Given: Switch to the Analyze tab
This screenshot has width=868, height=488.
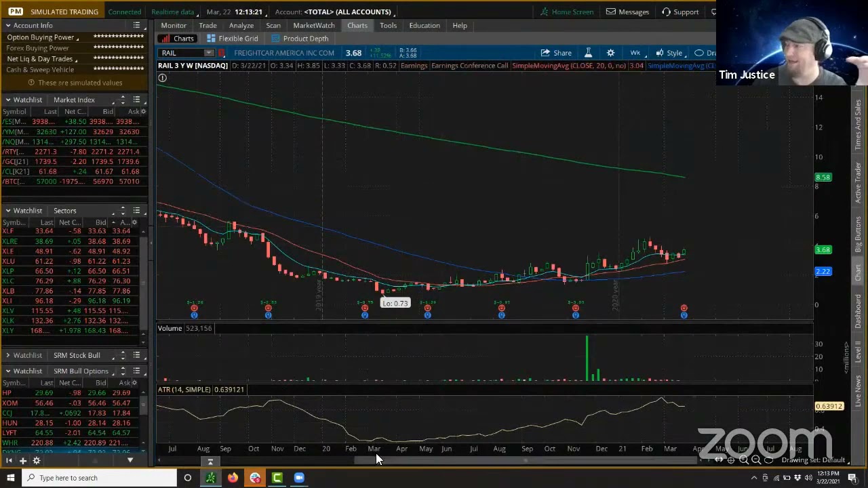Looking at the screenshot, I should 241,25.
